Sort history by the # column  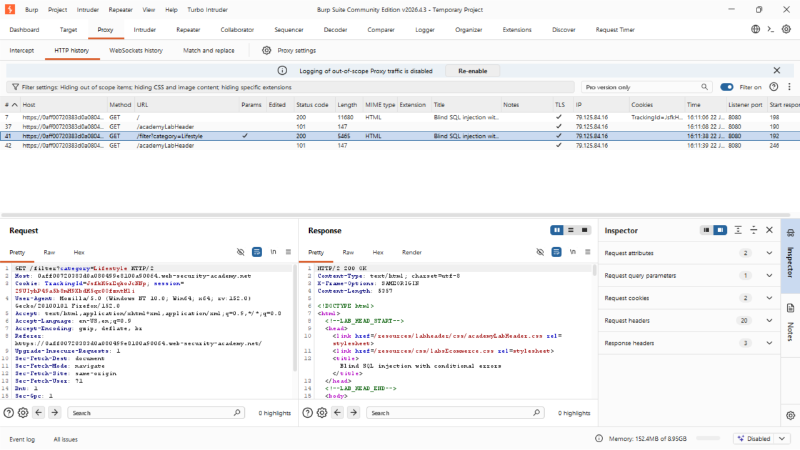coord(11,105)
